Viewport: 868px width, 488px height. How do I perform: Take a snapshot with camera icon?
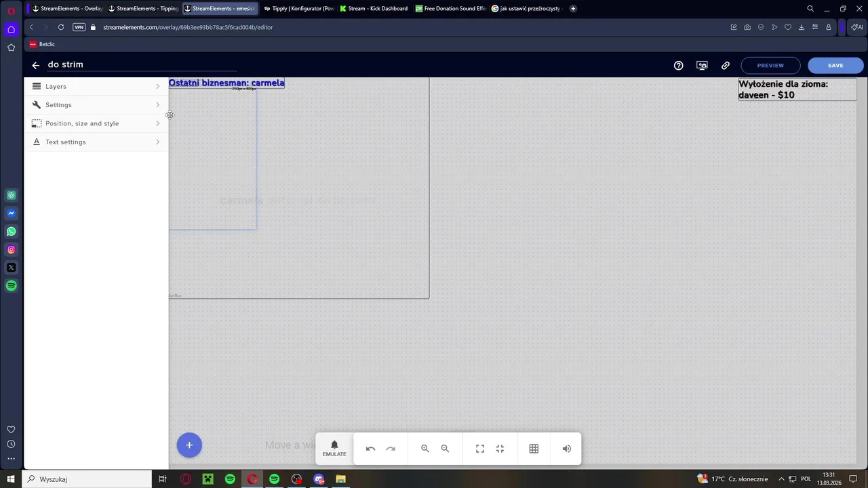pos(747,27)
